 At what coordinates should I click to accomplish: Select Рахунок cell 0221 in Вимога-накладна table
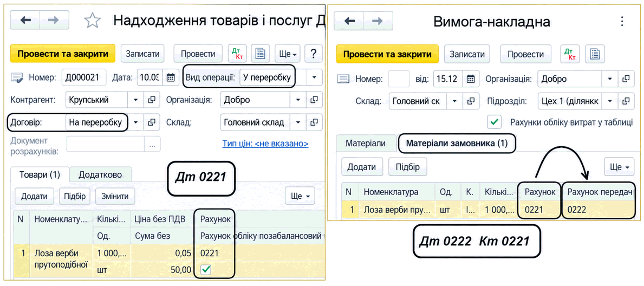(539, 210)
